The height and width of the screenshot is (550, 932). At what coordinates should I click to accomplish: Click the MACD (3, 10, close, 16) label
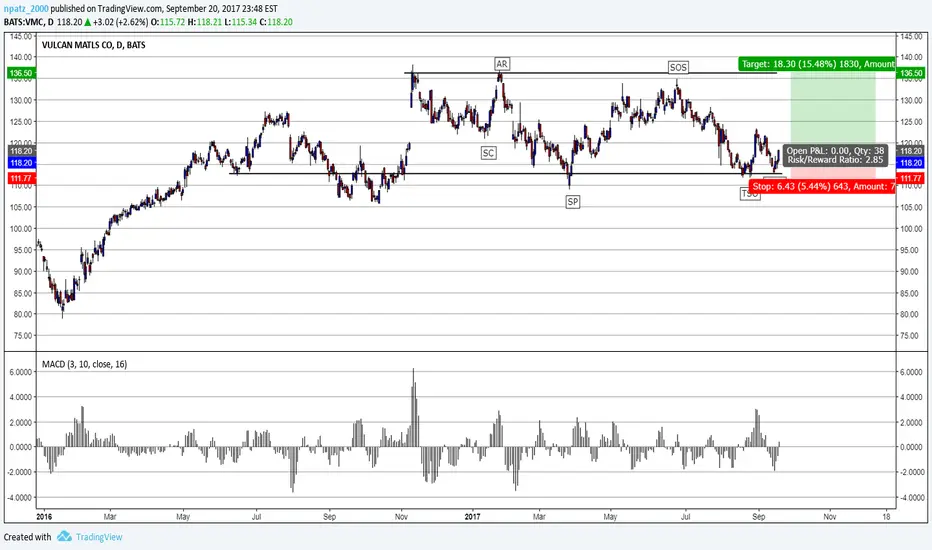pos(84,364)
